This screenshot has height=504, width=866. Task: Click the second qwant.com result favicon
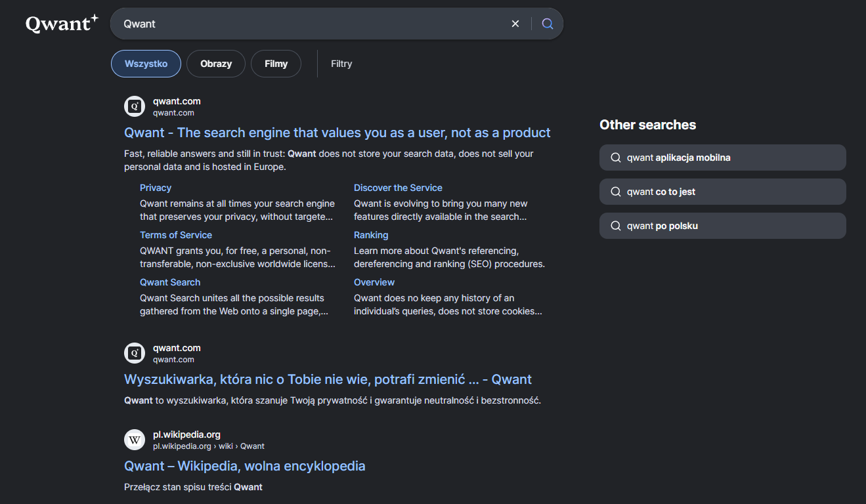[135, 353]
